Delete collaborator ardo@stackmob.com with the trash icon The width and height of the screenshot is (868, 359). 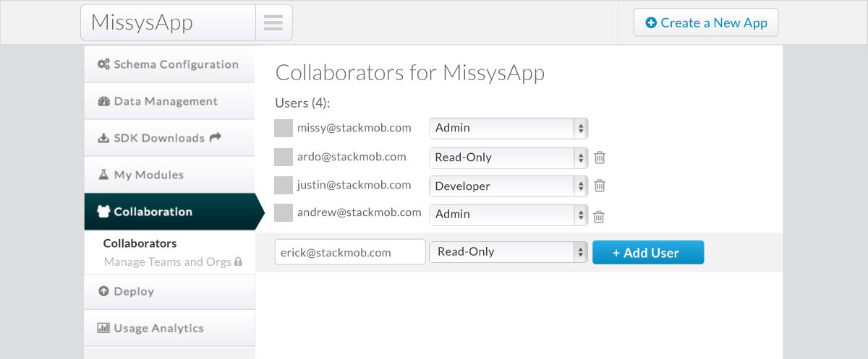600,157
